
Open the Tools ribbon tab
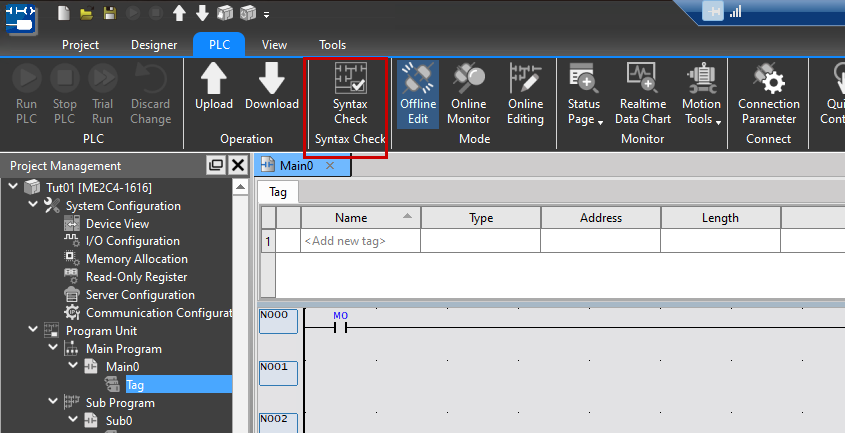click(x=332, y=45)
